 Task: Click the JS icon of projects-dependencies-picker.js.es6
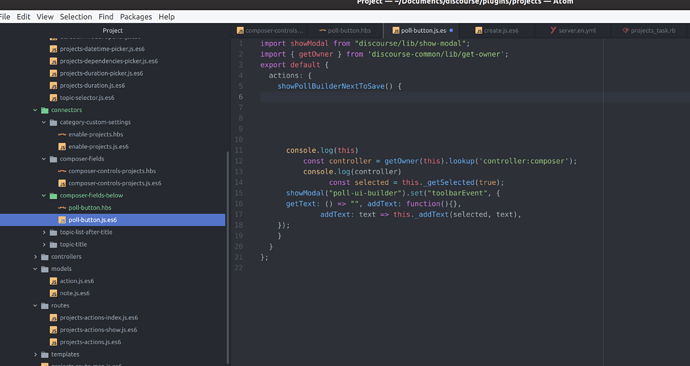53,61
